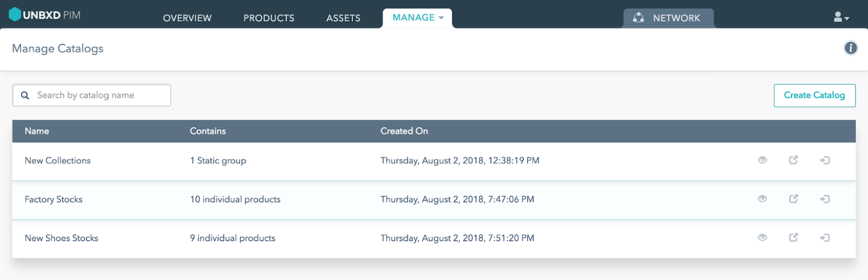This screenshot has width=868, height=280.
Task: Go to the Overview tab
Action: pos(187,18)
